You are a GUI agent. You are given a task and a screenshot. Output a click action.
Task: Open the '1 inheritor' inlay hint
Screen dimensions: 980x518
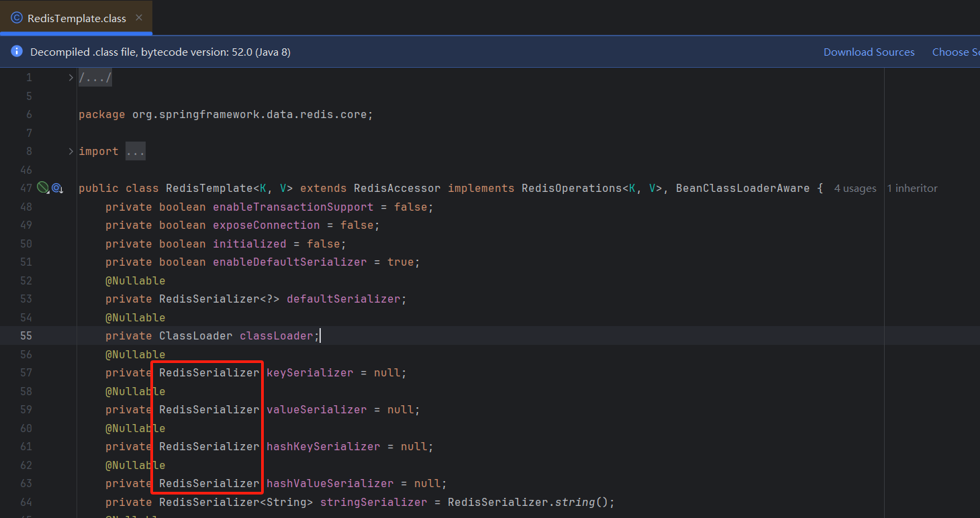[x=912, y=189]
